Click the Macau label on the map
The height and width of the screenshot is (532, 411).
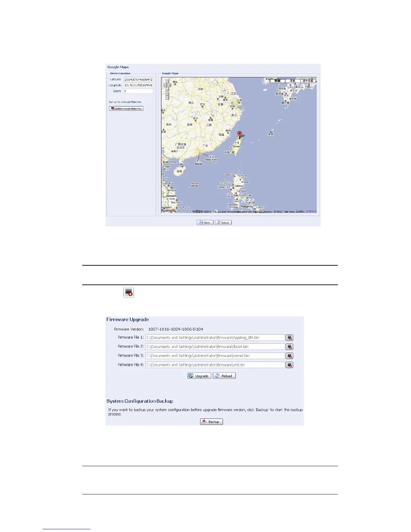(199, 164)
